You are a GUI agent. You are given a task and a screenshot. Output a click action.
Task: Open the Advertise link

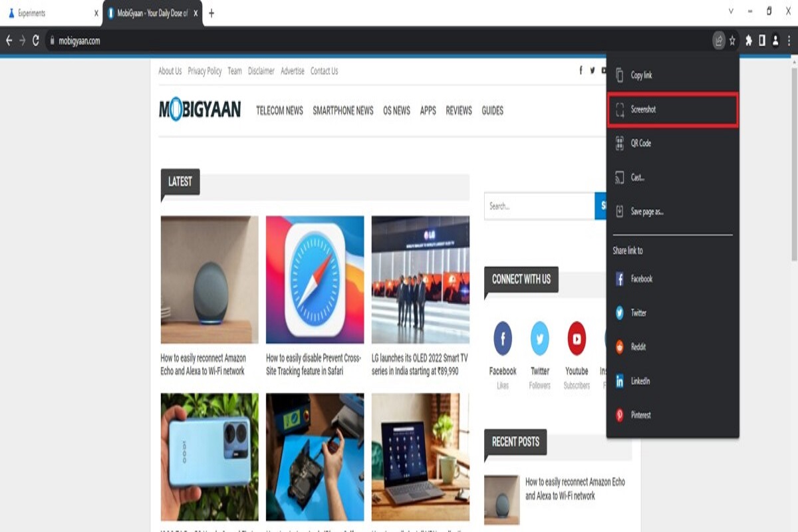point(293,71)
